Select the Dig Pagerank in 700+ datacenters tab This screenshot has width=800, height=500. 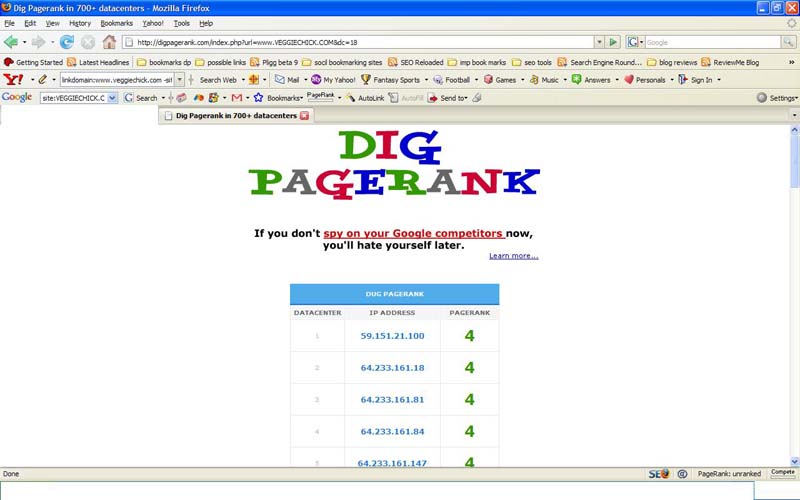click(x=236, y=116)
